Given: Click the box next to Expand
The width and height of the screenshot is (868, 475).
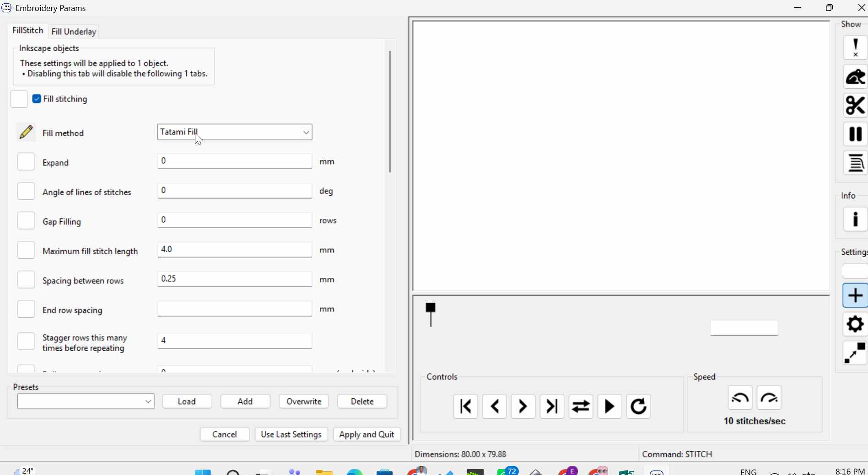Looking at the screenshot, I should point(26,162).
